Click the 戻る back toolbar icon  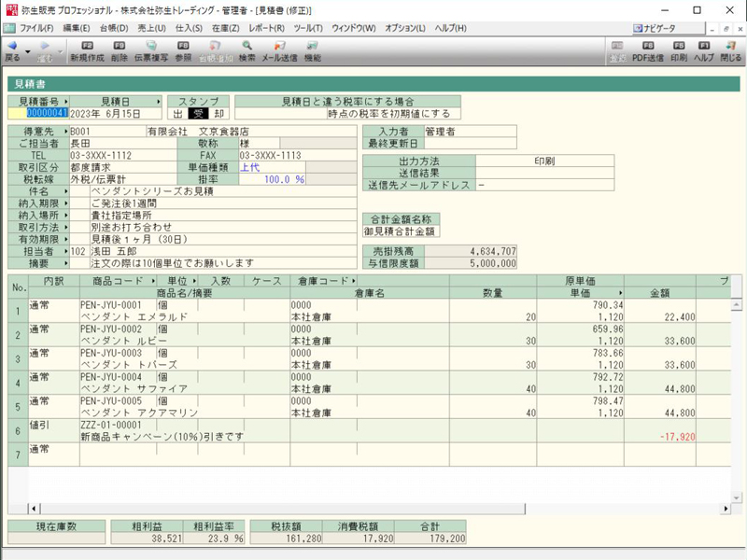coord(12,51)
